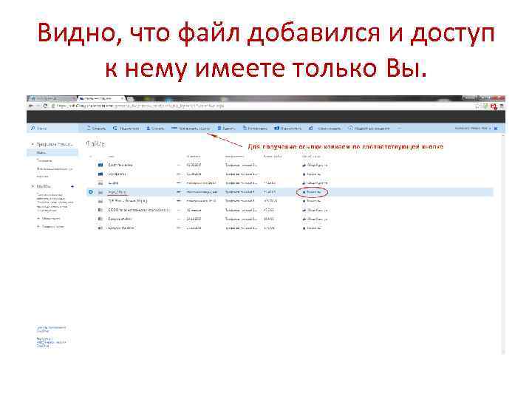Click the plus icon next to Groups

click(72, 186)
